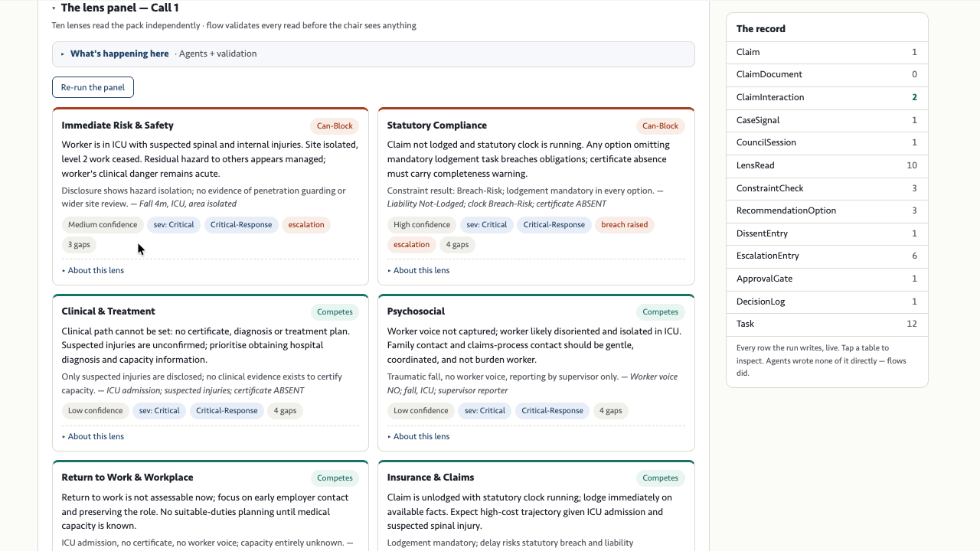
Task: Click the escalation tag in Statutory Compliance
Action: coord(411,245)
